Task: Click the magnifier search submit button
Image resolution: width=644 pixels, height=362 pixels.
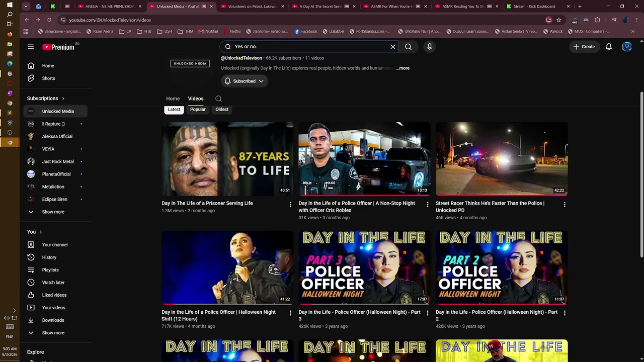Action: 408,47
